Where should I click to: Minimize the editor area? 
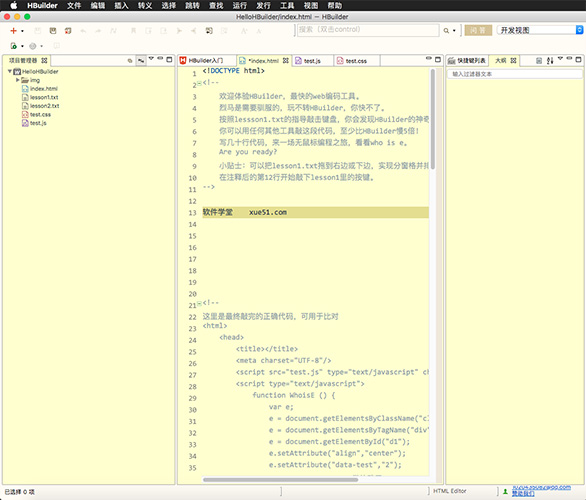(x=429, y=58)
